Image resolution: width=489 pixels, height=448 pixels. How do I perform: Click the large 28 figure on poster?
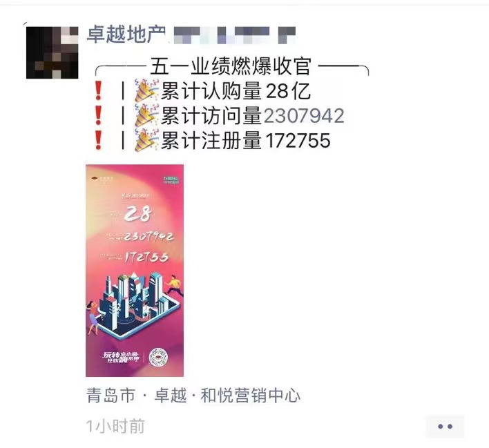(138, 213)
